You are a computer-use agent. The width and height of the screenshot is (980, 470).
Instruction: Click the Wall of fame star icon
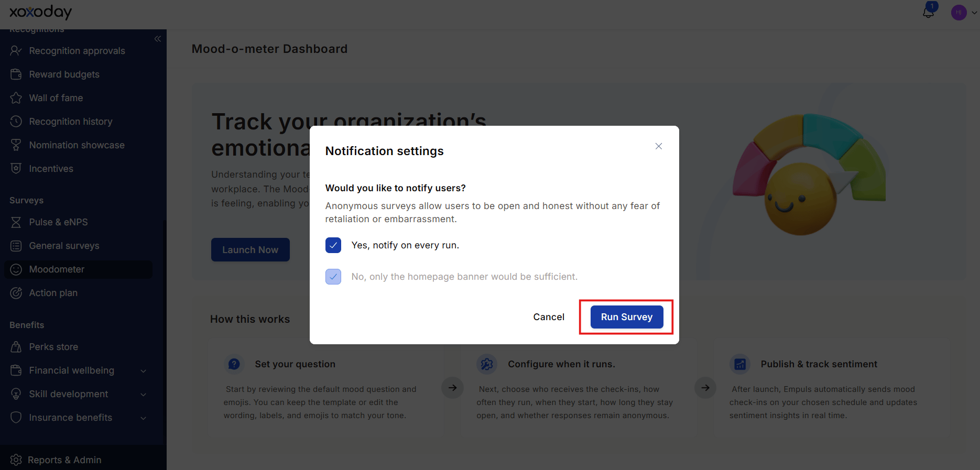pos(16,98)
